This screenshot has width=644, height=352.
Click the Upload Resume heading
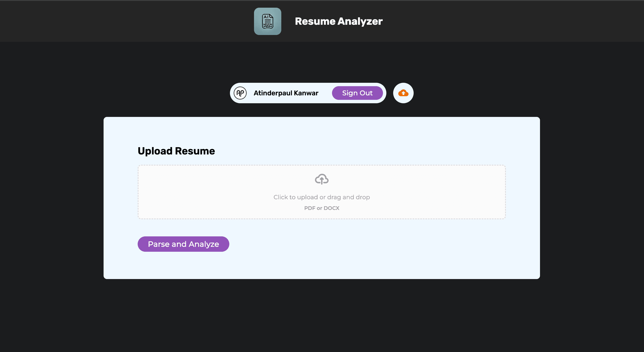pos(176,151)
